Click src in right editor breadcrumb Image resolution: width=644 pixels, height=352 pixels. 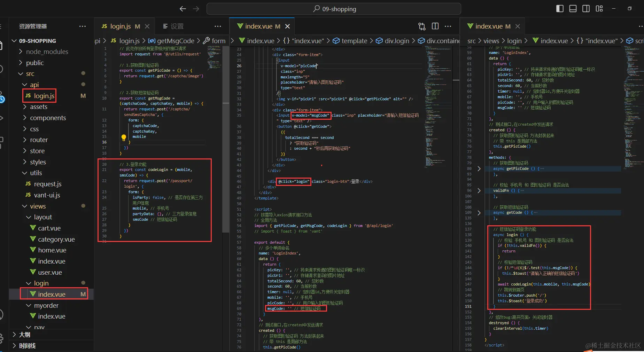click(471, 41)
